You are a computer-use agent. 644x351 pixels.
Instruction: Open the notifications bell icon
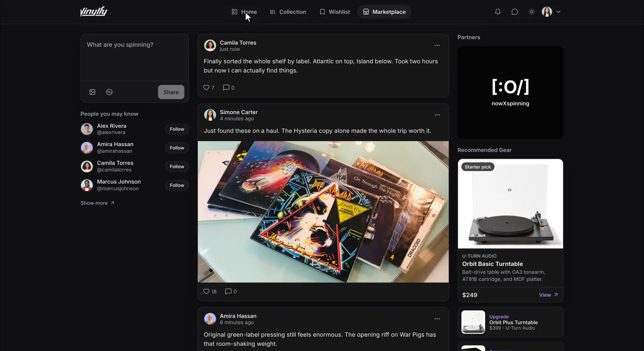[497, 12]
